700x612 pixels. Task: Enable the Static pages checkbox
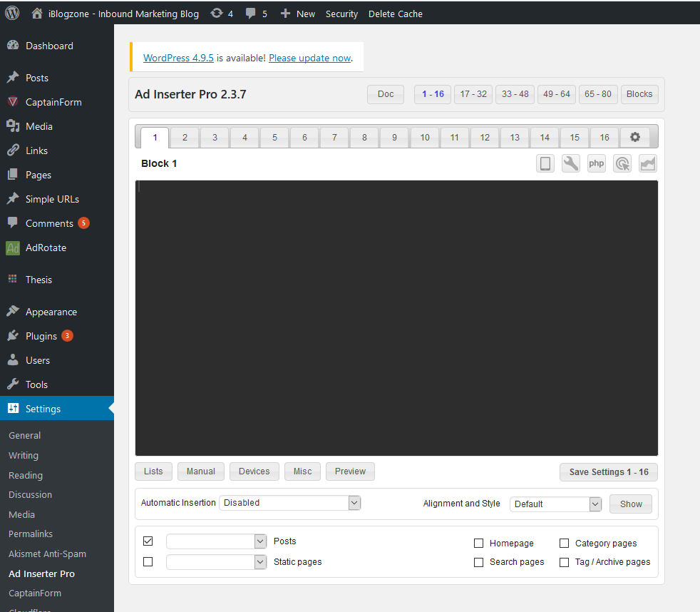[x=148, y=561]
